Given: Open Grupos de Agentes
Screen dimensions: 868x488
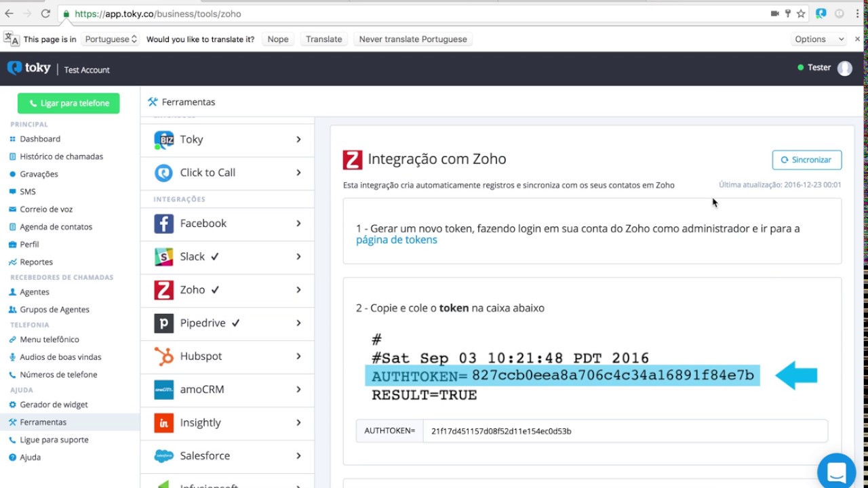Looking at the screenshot, I should 54,310.
